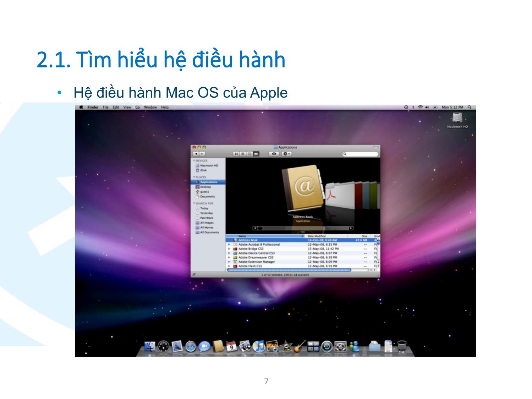Image resolution: width=532 pixels, height=399 pixels.
Task: Open the Edit menu
Action: pos(116,107)
